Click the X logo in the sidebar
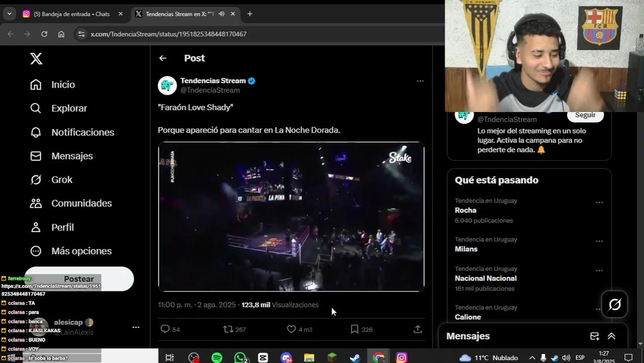The width and height of the screenshot is (644, 363). [x=36, y=58]
